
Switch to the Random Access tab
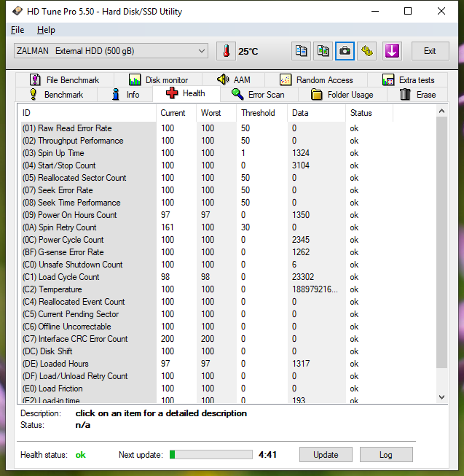point(316,80)
